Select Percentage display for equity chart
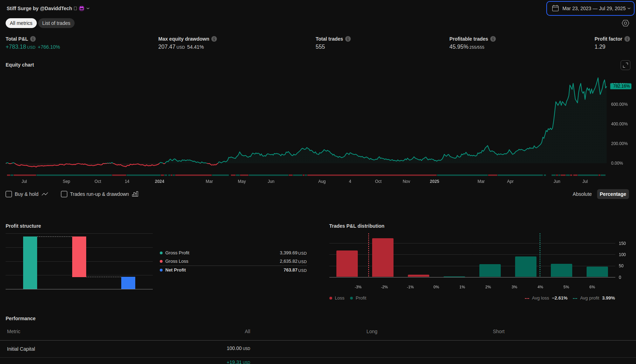Viewport: 636px width, 364px height. 613,194
